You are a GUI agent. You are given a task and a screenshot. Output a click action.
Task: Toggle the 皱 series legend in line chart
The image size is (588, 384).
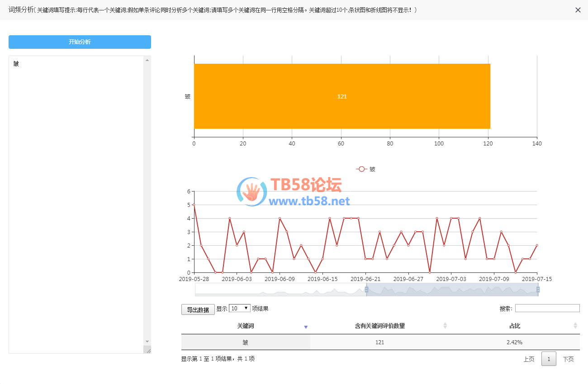pos(366,169)
